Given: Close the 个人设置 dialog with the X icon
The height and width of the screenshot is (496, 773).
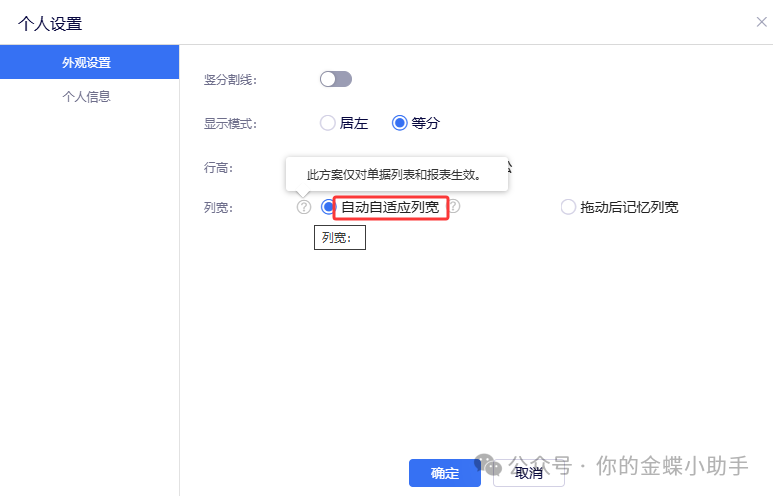Looking at the screenshot, I should pyautogui.click(x=761, y=22).
